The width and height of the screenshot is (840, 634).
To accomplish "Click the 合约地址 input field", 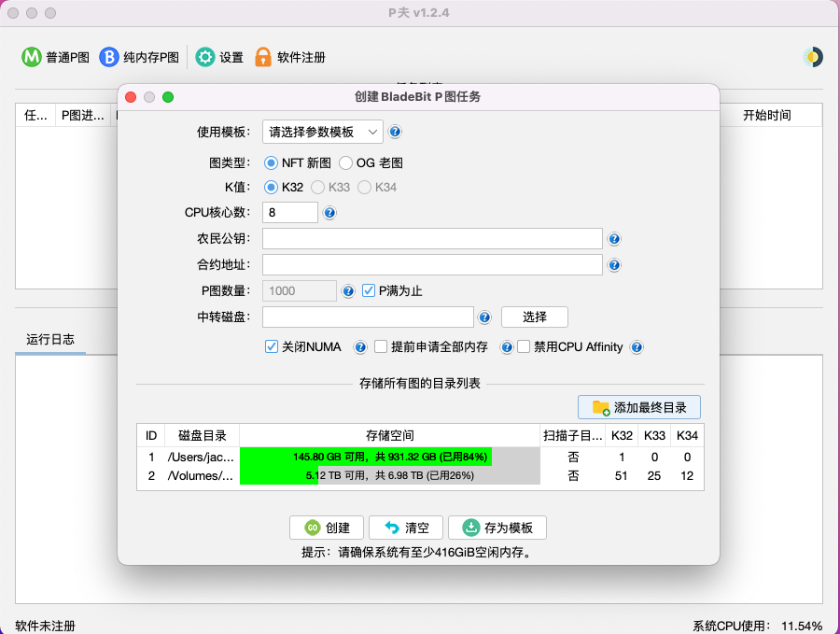I will [432, 265].
